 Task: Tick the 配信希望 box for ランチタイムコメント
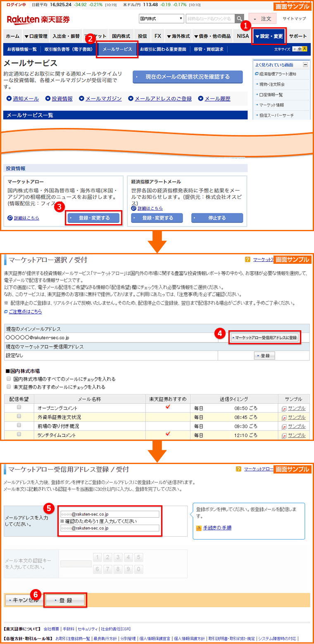[19, 434]
